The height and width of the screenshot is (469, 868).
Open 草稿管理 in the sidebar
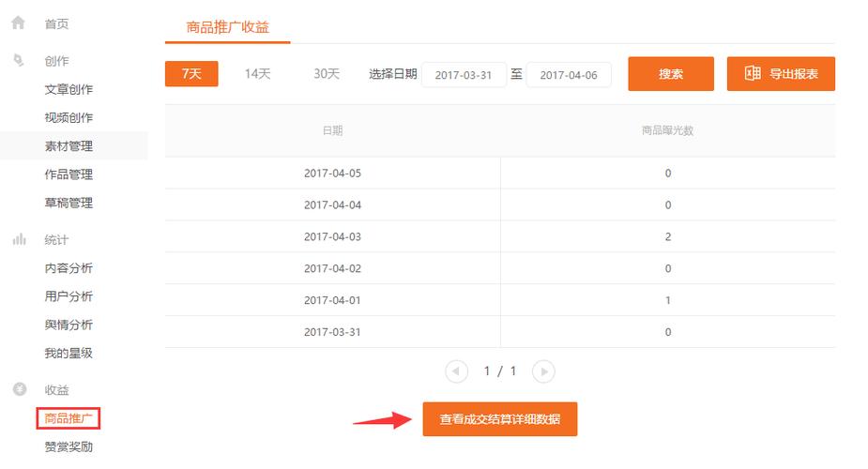click(x=69, y=203)
